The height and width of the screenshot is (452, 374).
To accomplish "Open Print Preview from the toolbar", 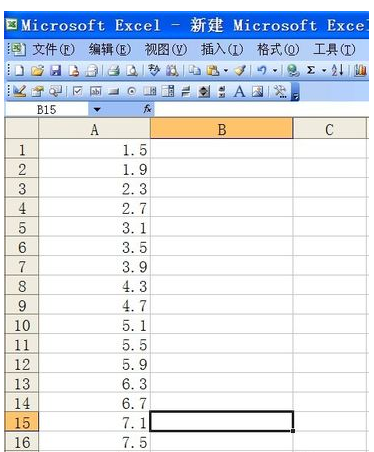I will 132,70.
